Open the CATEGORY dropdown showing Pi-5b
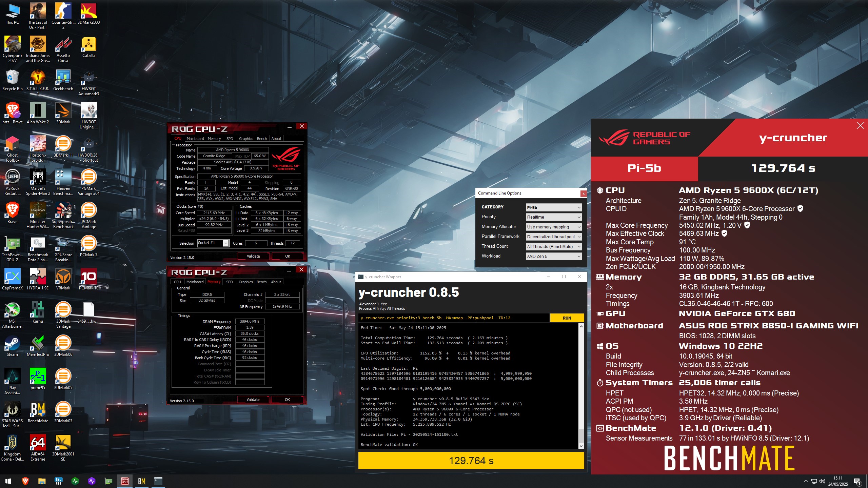The height and width of the screenshot is (488, 868). coord(554,207)
